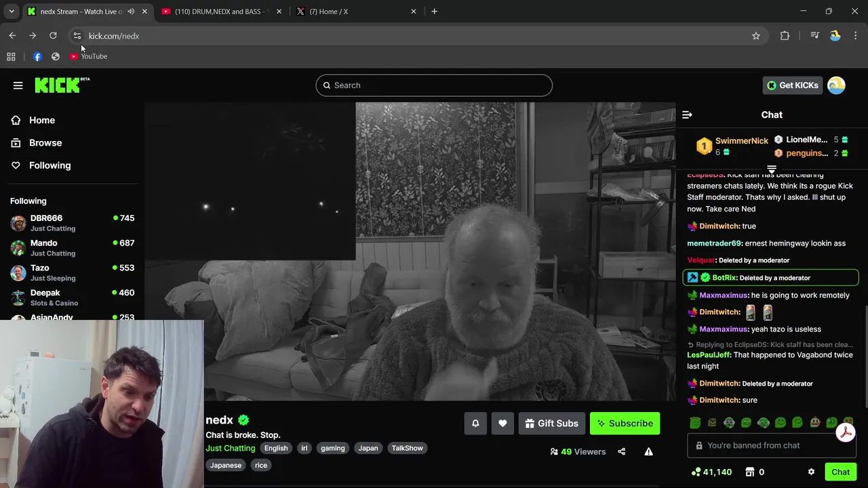Click the Just Chatting category link

(x=231, y=448)
